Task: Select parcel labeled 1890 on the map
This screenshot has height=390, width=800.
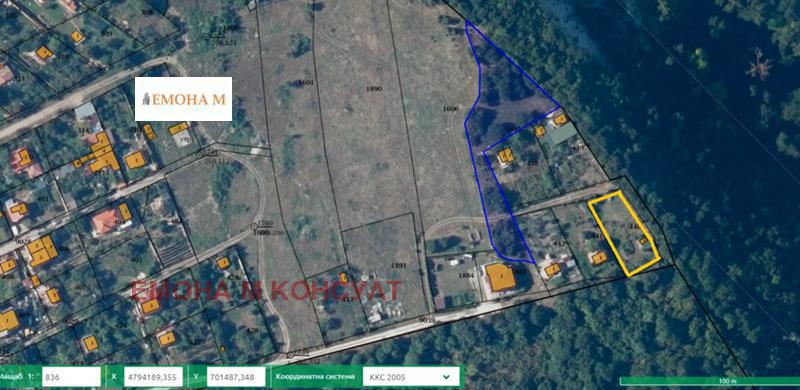Action: 374,89
